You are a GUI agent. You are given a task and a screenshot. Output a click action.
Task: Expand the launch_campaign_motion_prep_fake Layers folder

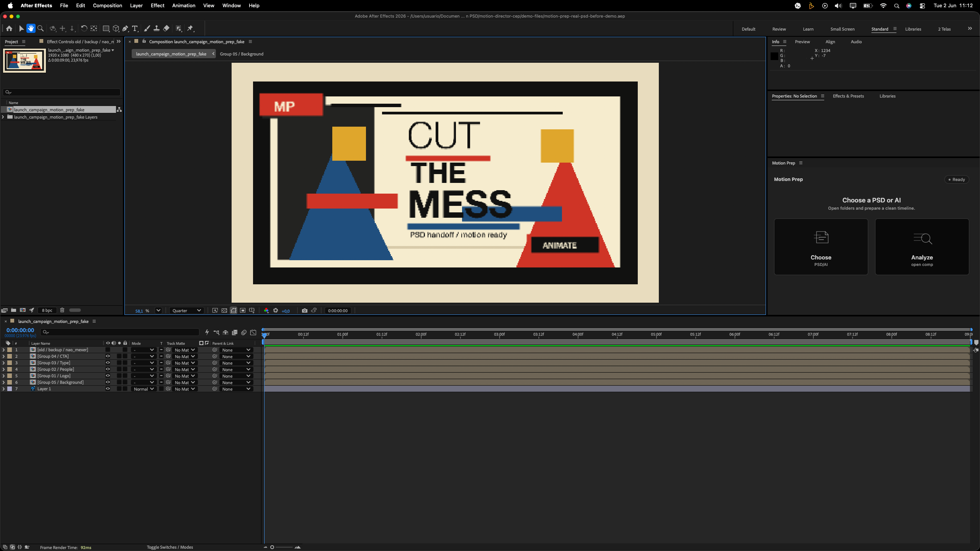click(x=3, y=117)
